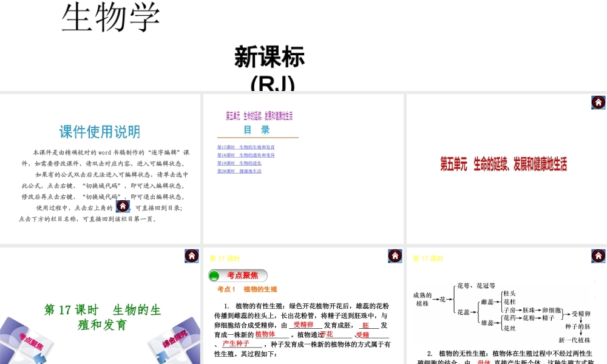The height and width of the screenshot is (364, 607).
Task: Click the red 第五单元 生命的延续、发展和健康地生活 title
Action: click(503, 164)
